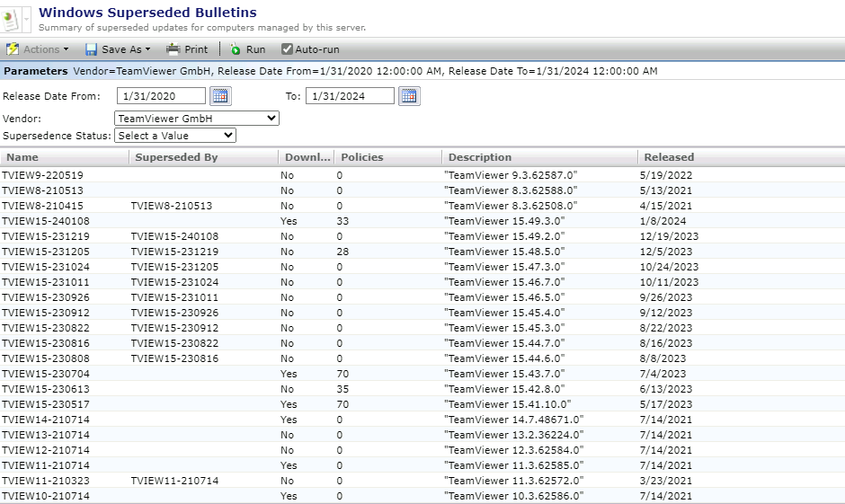The width and height of the screenshot is (845, 504).
Task: Click the To date input field
Action: (350, 96)
